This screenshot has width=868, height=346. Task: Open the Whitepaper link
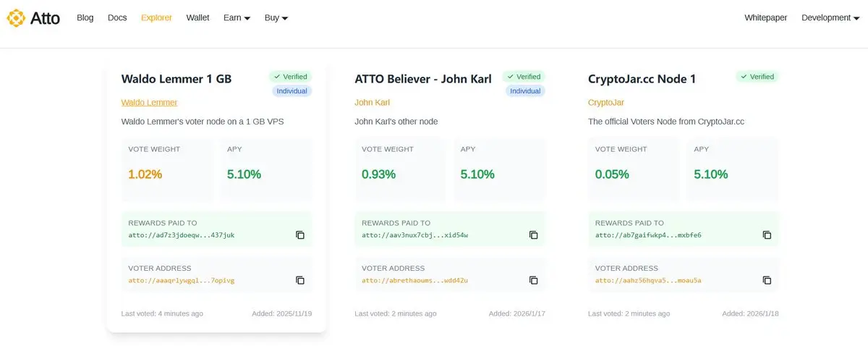point(765,17)
